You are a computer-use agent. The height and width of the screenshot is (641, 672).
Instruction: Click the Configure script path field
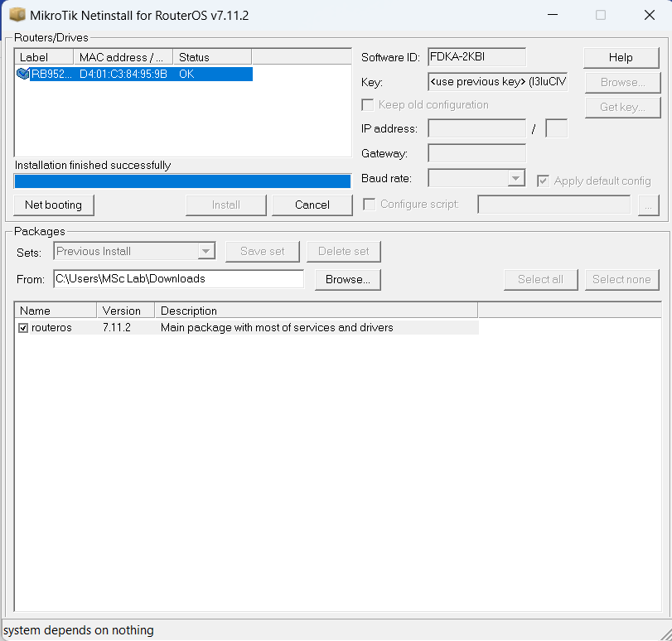coord(554,205)
